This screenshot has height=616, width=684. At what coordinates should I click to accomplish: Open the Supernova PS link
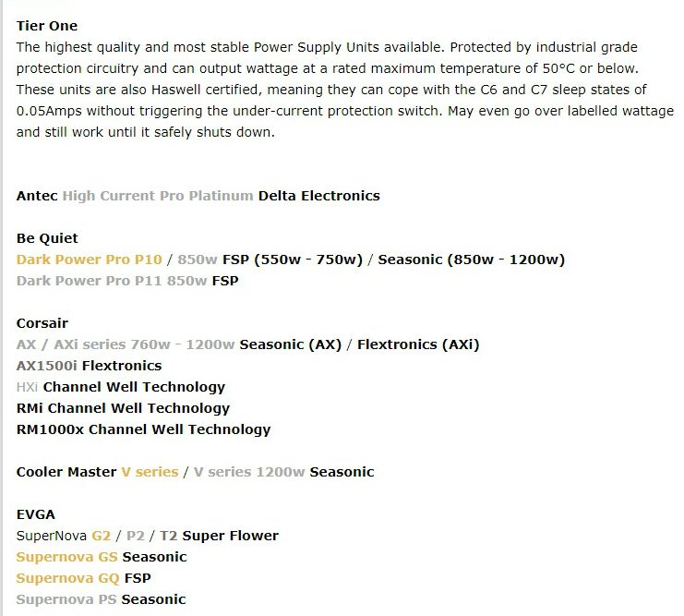pyautogui.click(x=66, y=599)
